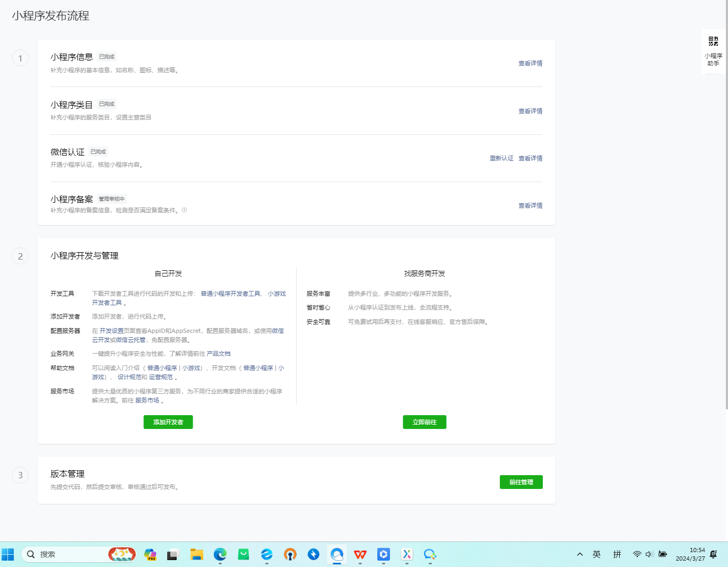Open the blue lightning bolt taskbar app
Viewport: 728px width, 567px height.
pyautogui.click(x=314, y=554)
